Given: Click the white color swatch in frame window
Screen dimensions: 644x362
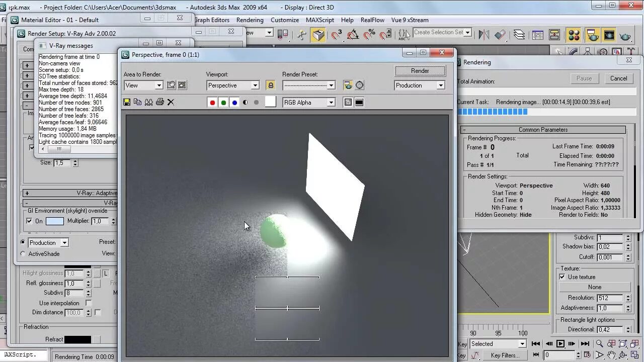Looking at the screenshot, I should click(271, 102).
